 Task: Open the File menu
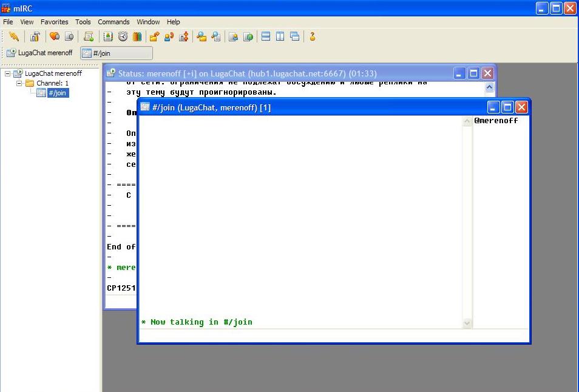click(8, 22)
